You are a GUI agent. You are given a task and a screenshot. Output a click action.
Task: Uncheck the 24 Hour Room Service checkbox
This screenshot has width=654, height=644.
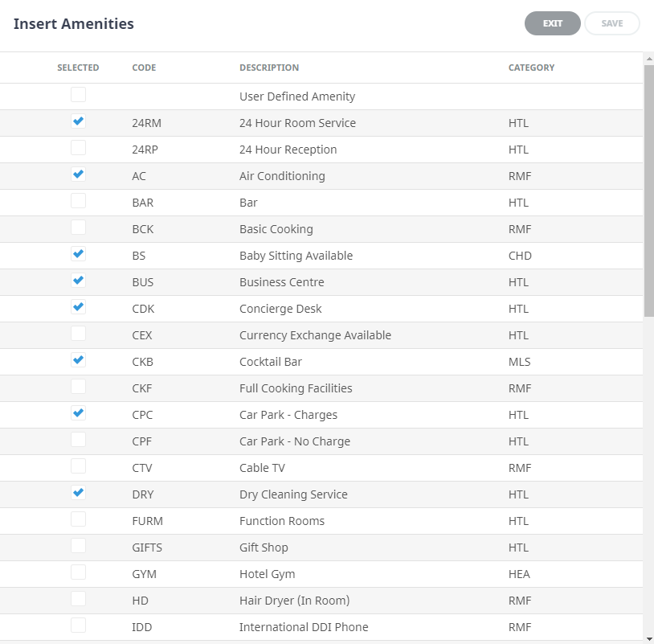78,121
